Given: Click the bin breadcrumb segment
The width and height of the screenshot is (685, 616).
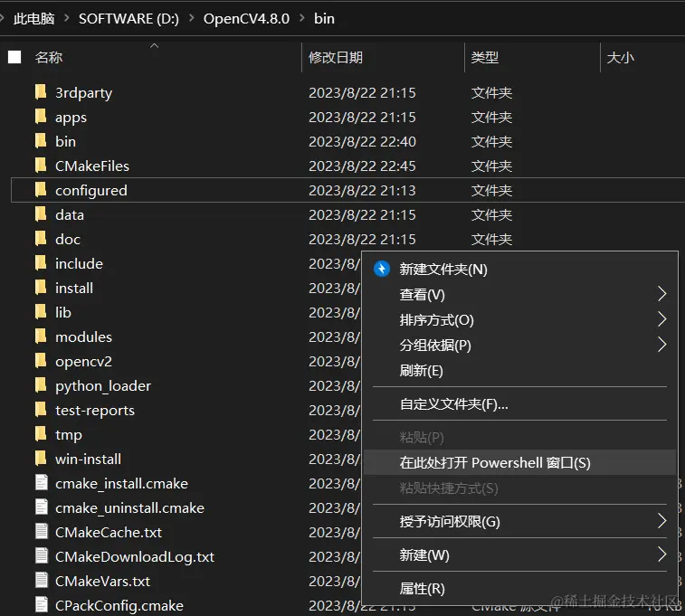Looking at the screenshot, I should [324, 18].
